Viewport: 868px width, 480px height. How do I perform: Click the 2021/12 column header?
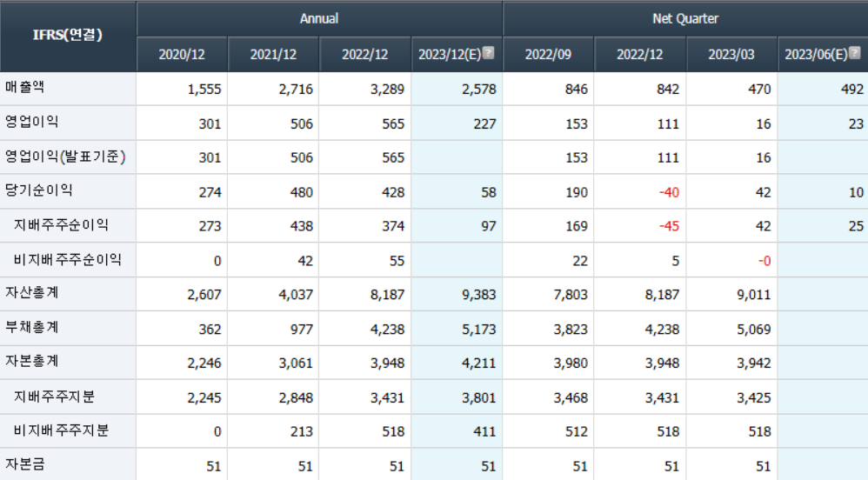tap(273, 54)
